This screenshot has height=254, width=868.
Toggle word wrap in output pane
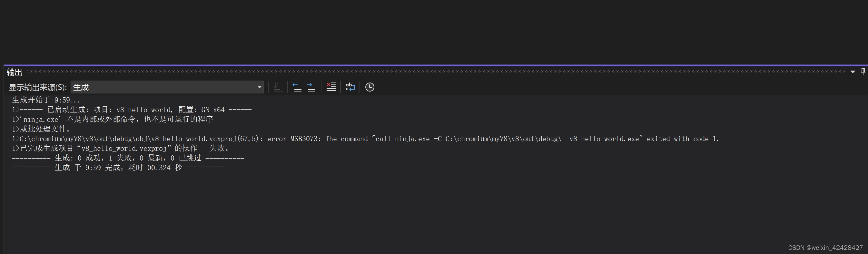coord(350,87)
